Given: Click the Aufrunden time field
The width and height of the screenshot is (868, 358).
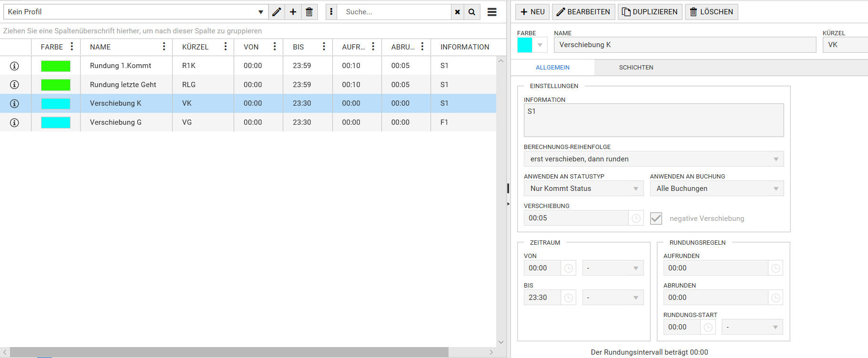Looking at the screenshot, I should [716, 268].
